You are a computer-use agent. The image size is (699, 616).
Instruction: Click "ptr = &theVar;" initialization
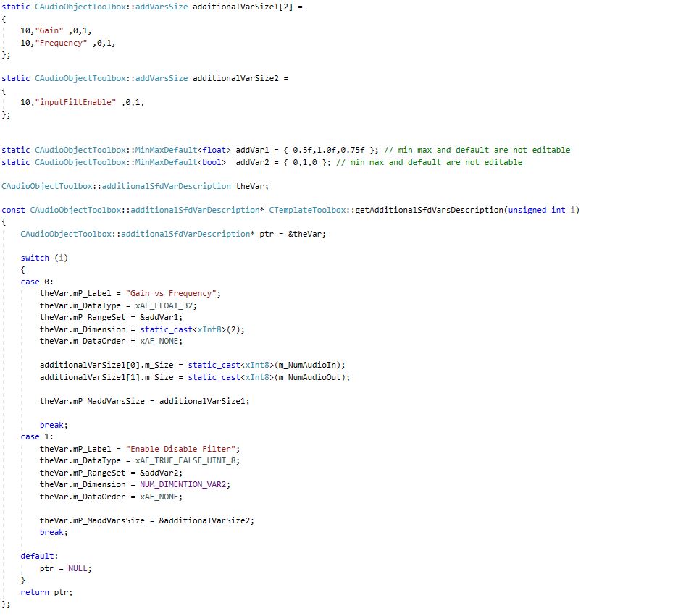point(293,235)
